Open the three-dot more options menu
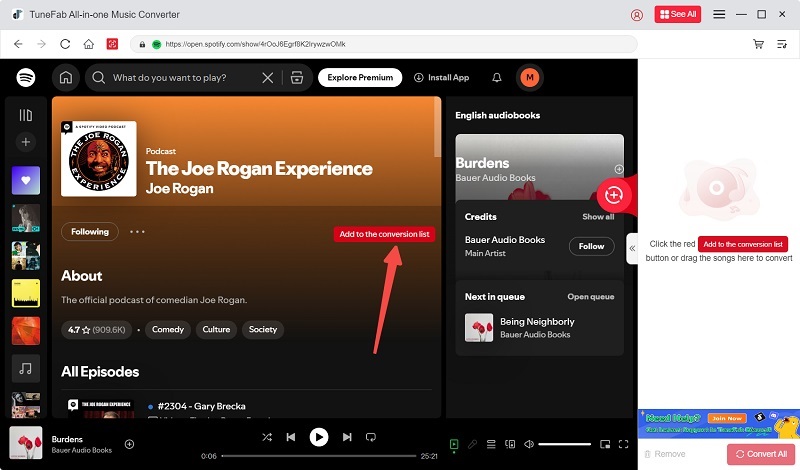 click(x=137, y=232)
